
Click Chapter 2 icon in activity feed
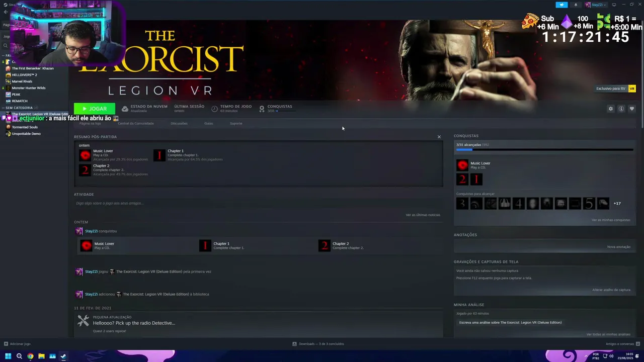click(325, 245)
